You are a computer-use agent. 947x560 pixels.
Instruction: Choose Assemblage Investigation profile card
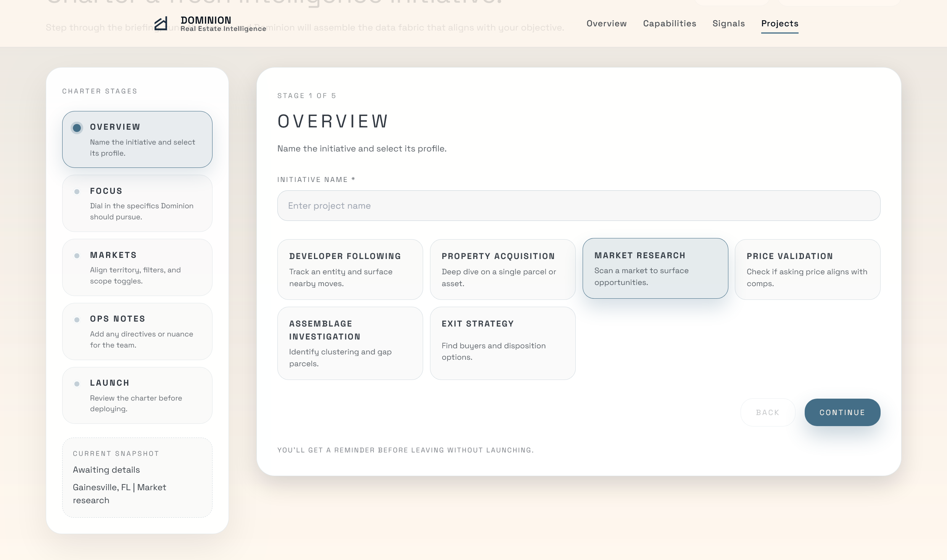click(x=350, y=343)
